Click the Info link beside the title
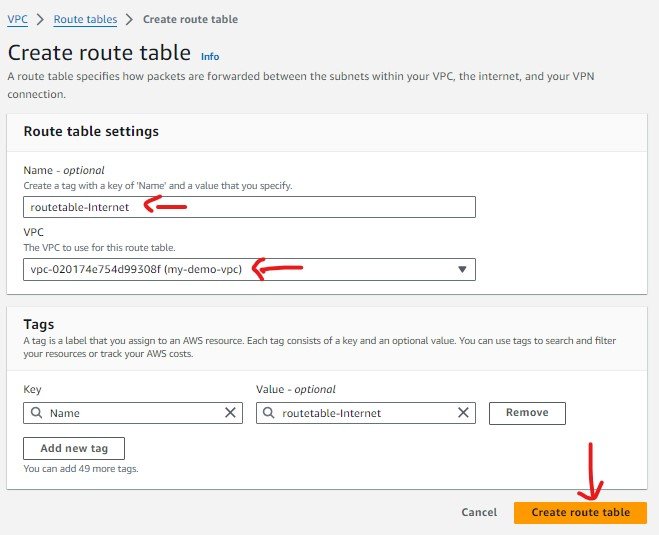Screen dimensions: 659x535 point(210,56)
